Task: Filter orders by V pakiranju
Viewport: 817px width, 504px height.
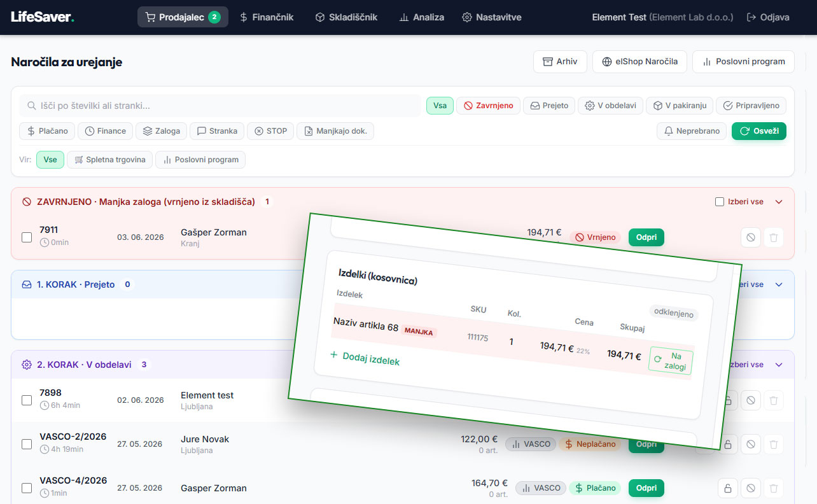Action: tap(679, 106)
